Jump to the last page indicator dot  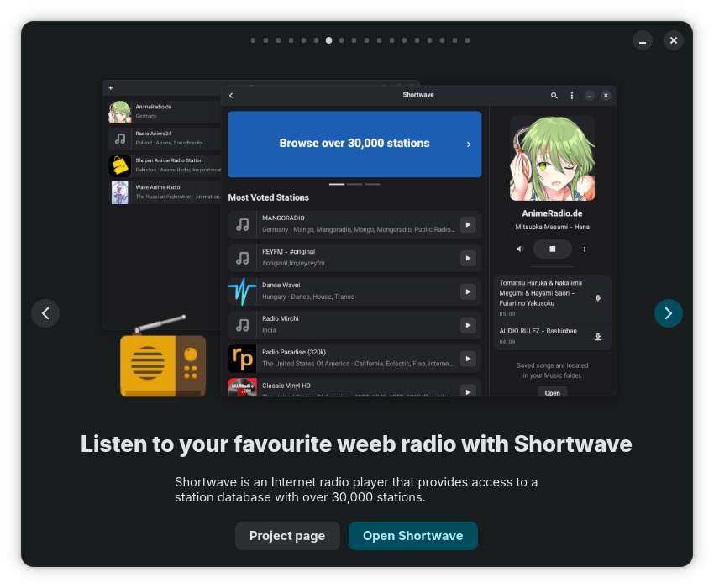(x=467, y=40)
